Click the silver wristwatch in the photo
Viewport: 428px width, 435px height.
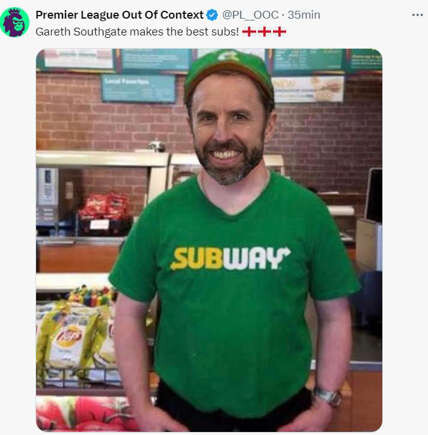[328, 396]
